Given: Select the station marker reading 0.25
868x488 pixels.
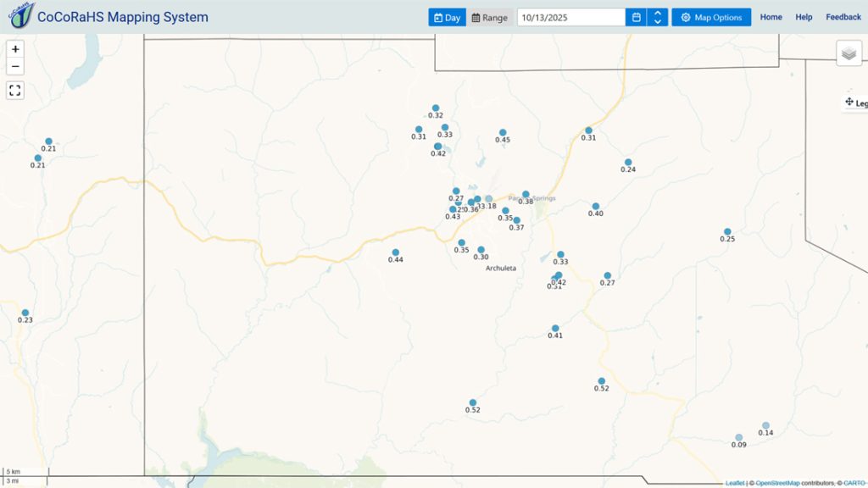Looking at the screenshot, I should click(727, 232).
